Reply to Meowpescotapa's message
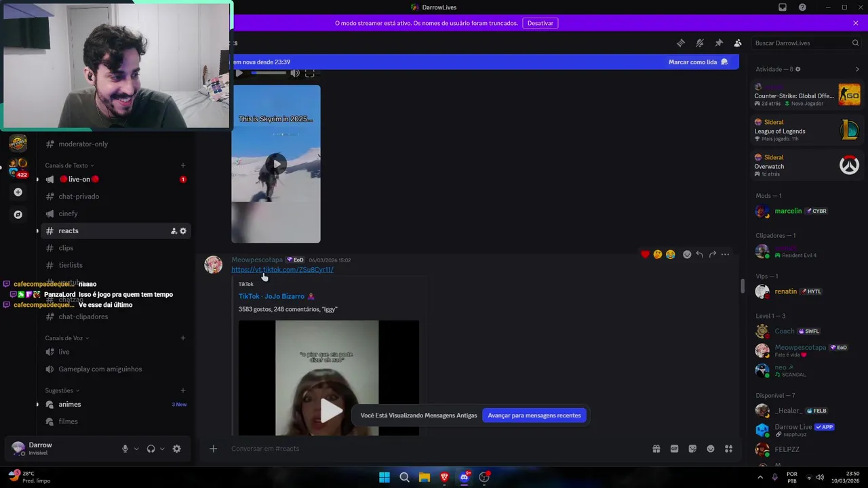 [700, 254]
